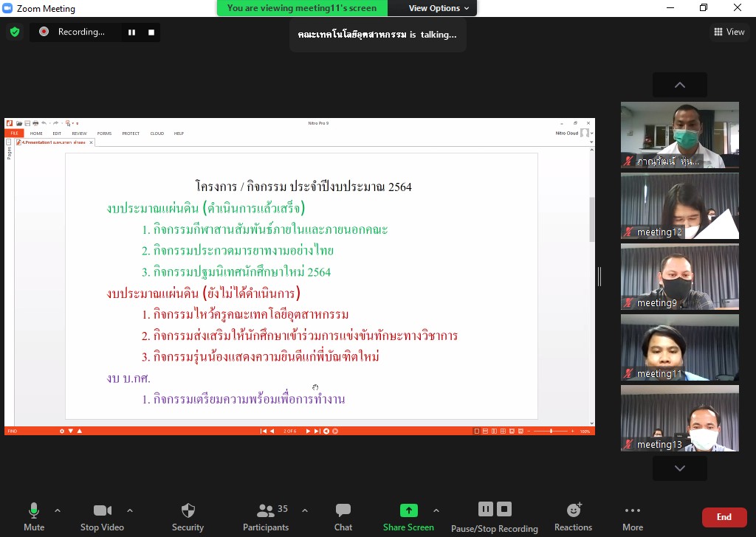Click the Nitro Pro REVIEW tab

(x=80, y=134)
